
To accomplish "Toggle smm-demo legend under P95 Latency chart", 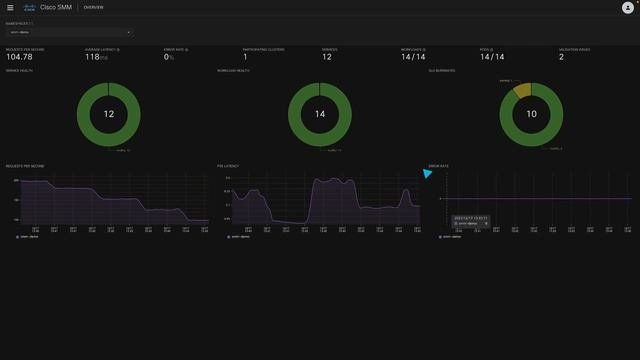I will tap(239, 237).
